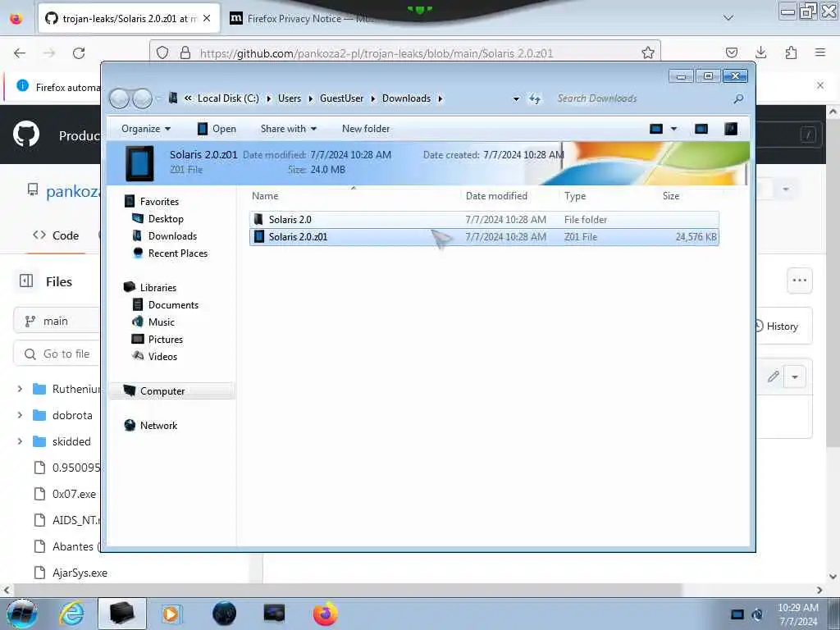Click the site lock icon in the URL bar
840x630 pixels.
tap(185, 52)
